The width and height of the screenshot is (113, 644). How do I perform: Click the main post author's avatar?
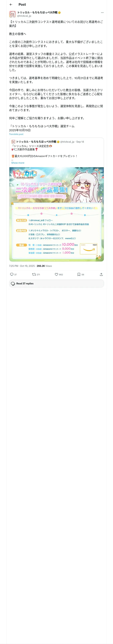(x=13, y=14)
